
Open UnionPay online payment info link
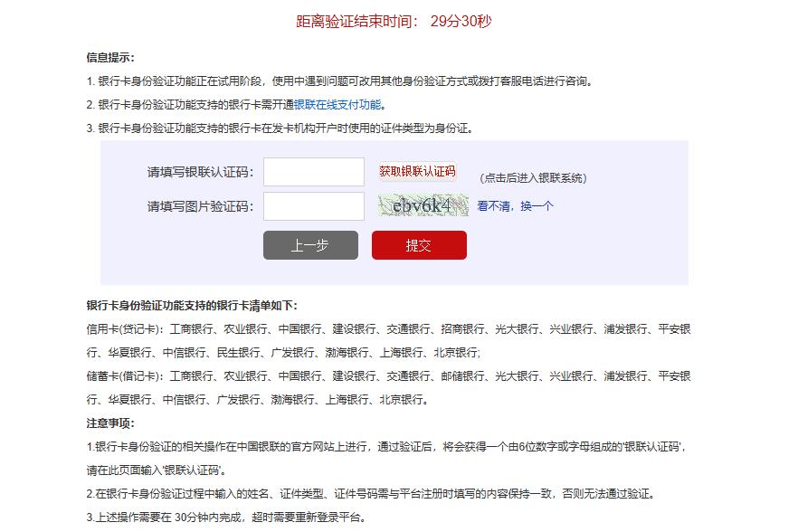click(x=340, y=102)
